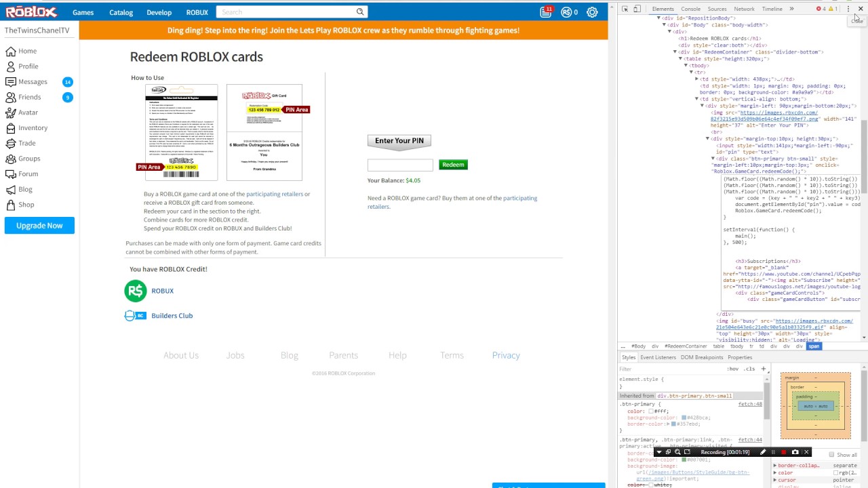
Task: Toggle the :hov element state panel
Action: click(733, 369)
